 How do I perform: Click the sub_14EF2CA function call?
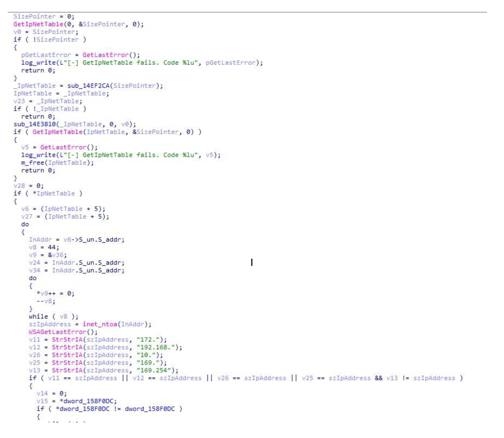click(88, 86)
